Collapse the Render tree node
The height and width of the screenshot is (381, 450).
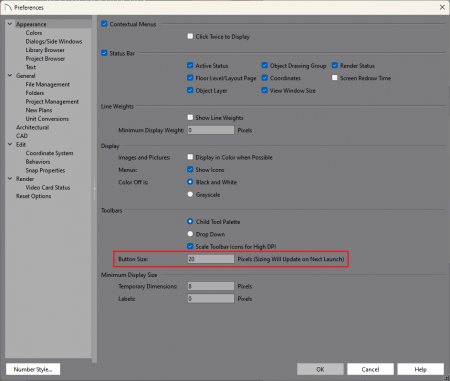(10, 179)
